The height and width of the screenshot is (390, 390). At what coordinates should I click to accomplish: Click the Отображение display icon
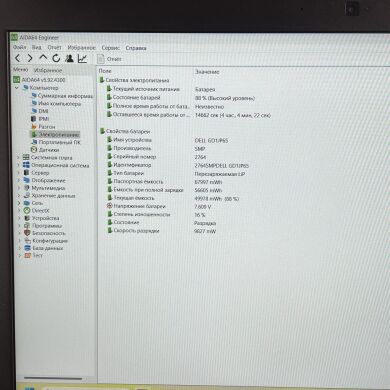click(x=26, y=180)
